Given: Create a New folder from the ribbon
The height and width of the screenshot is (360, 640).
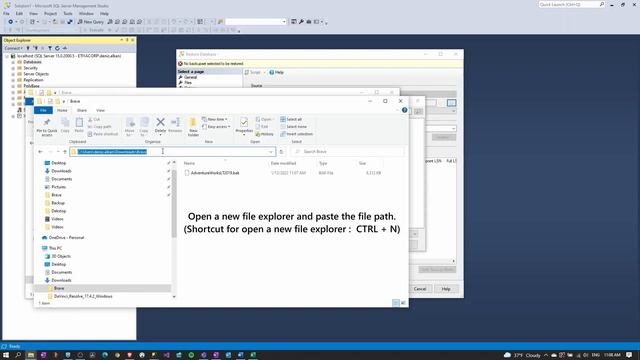Looking at the screenshot, I should pos(193,127).
